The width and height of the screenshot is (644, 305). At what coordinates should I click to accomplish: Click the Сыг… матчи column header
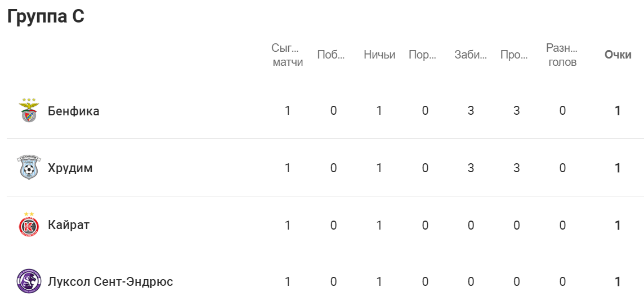288,55
